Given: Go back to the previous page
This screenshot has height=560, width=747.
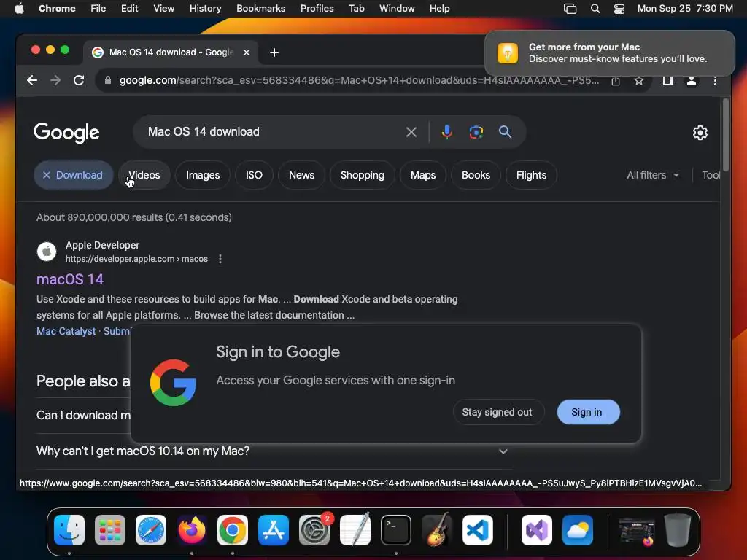Looking at the screenshot, I should point(32,80).
